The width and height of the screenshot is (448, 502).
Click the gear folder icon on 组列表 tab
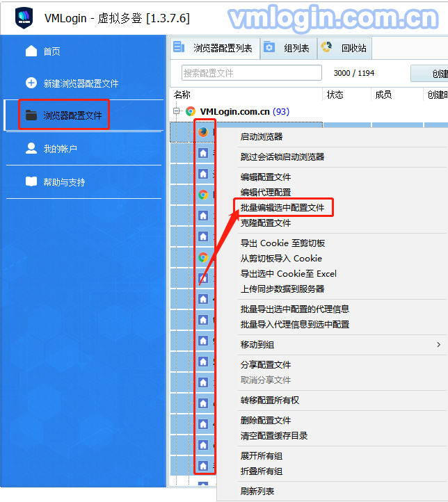269,47
